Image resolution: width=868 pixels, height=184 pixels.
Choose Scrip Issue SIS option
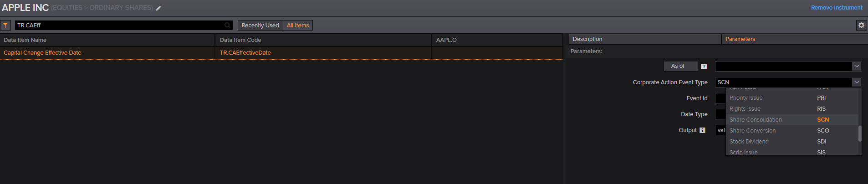click(x=791, y=152)
